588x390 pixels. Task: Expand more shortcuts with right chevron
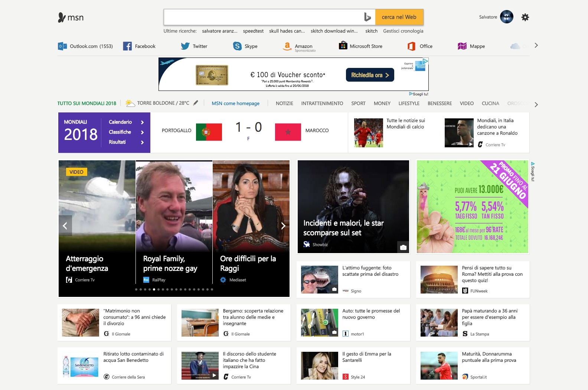(x=536, y=45)
